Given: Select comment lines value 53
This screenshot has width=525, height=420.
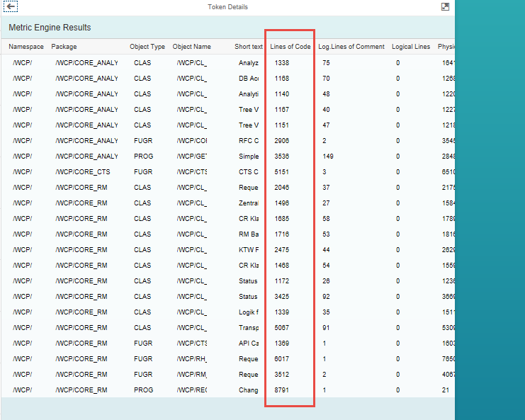Looking at the screenshot, I should point(326,234).
